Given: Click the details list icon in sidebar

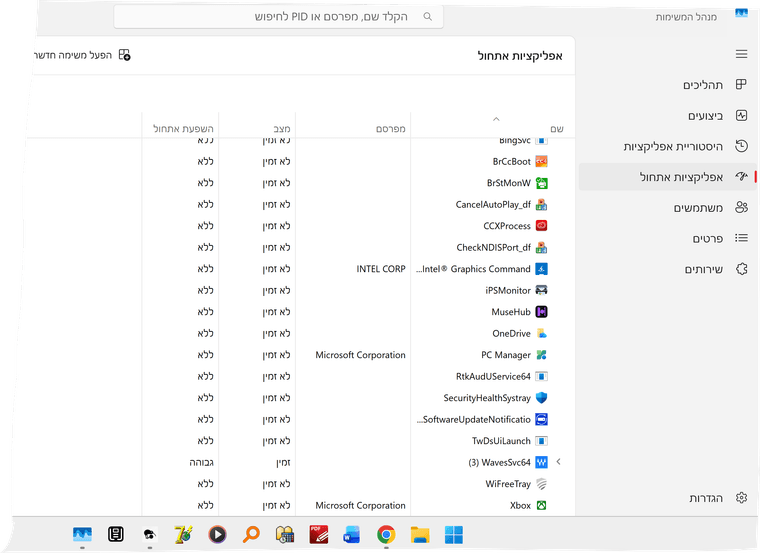Looking at the screenshot, I should click(741, 238).
